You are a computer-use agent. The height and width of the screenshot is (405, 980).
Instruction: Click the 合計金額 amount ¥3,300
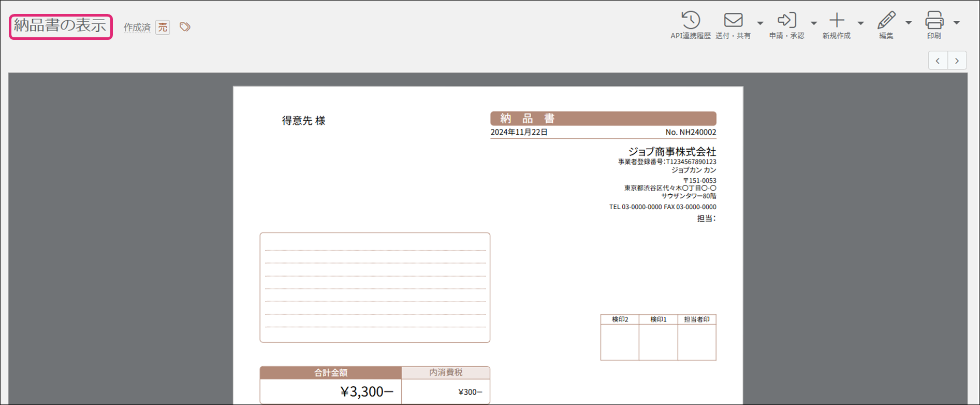(367, 392)
